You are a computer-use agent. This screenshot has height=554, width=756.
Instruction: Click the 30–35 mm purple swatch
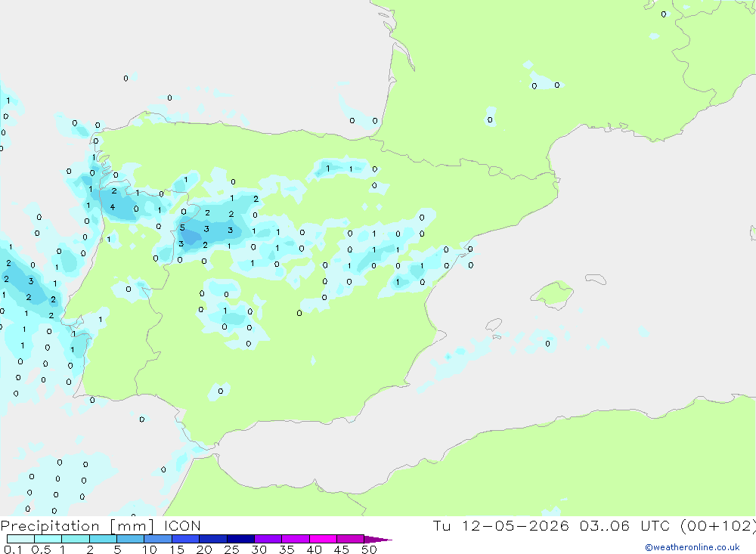[268, 539]
